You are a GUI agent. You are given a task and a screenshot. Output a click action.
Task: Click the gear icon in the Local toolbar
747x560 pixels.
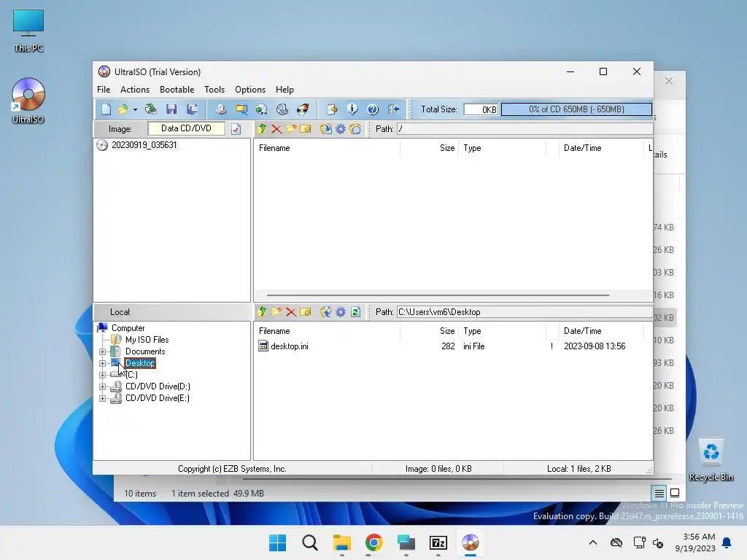[x=341, y=312]
